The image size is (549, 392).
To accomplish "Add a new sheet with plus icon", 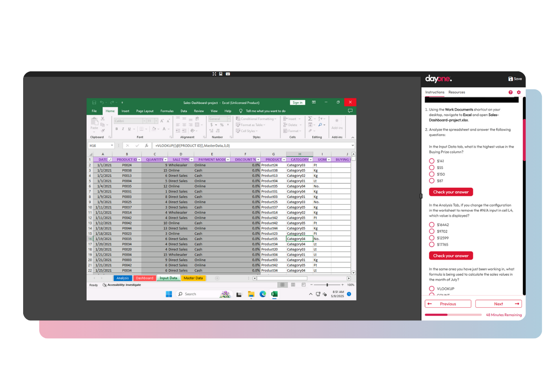I will coord(217,278).
